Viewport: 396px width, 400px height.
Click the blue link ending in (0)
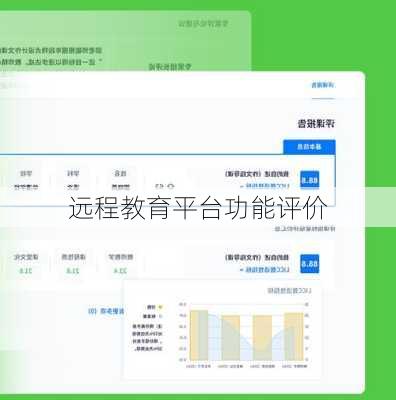click(106, 311)
